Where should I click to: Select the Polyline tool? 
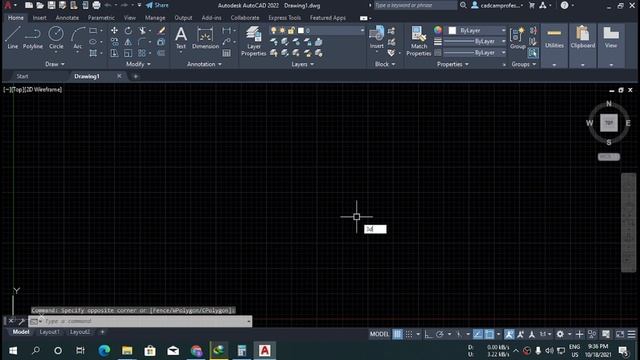pos(33,38)
